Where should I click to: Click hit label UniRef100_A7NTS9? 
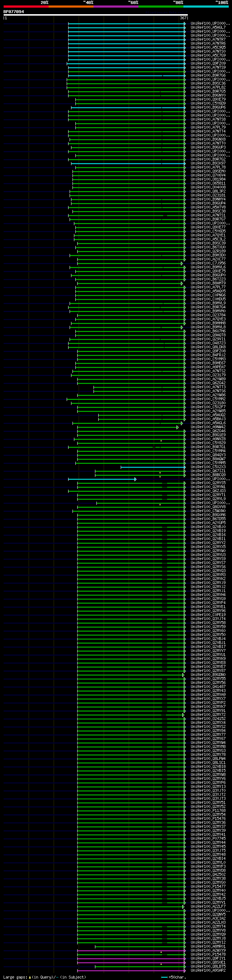coord(208,67)
